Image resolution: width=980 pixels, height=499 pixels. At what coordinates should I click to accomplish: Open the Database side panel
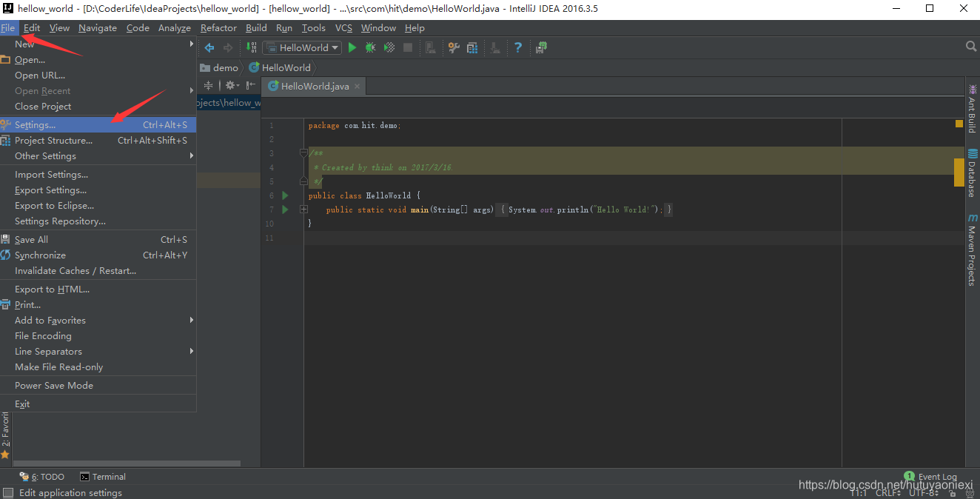coord(972,173)
